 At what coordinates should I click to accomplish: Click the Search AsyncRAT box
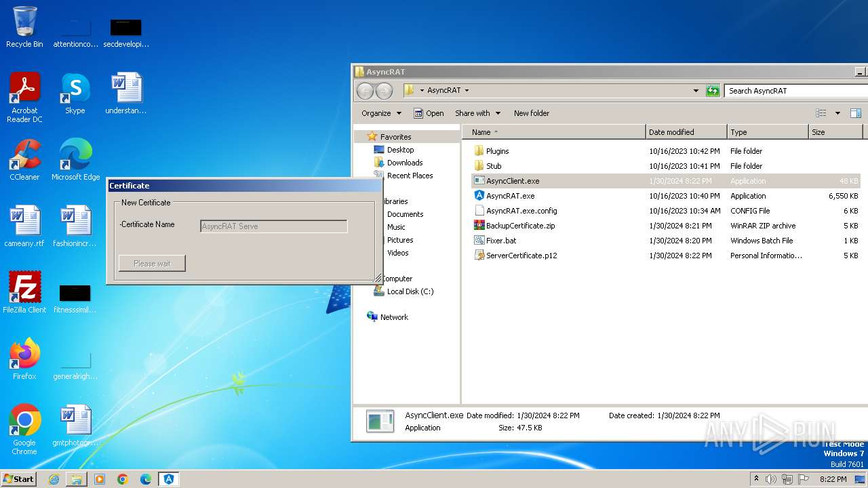[x=795, y=91]
